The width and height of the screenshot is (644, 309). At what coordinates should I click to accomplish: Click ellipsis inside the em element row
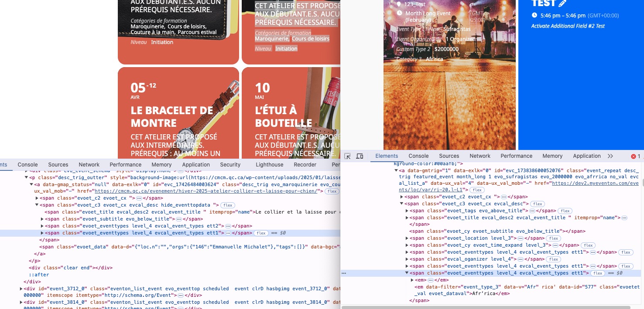tap(430, 280)
